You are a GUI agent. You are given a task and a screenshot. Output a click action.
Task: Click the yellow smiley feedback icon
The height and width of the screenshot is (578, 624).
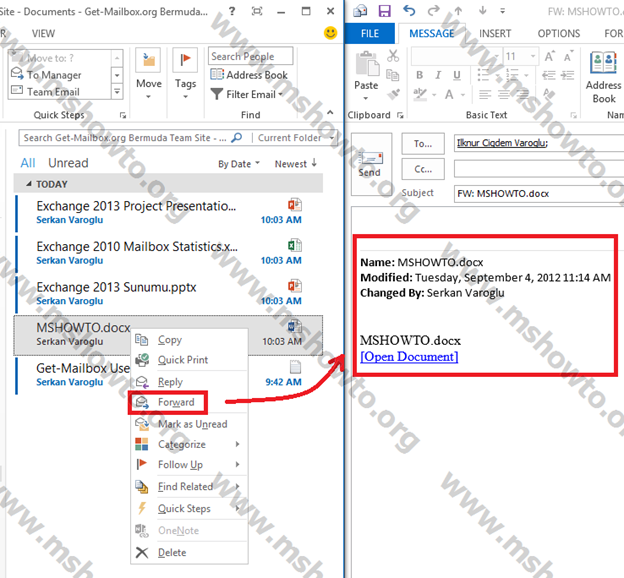[x=330, y=33]
